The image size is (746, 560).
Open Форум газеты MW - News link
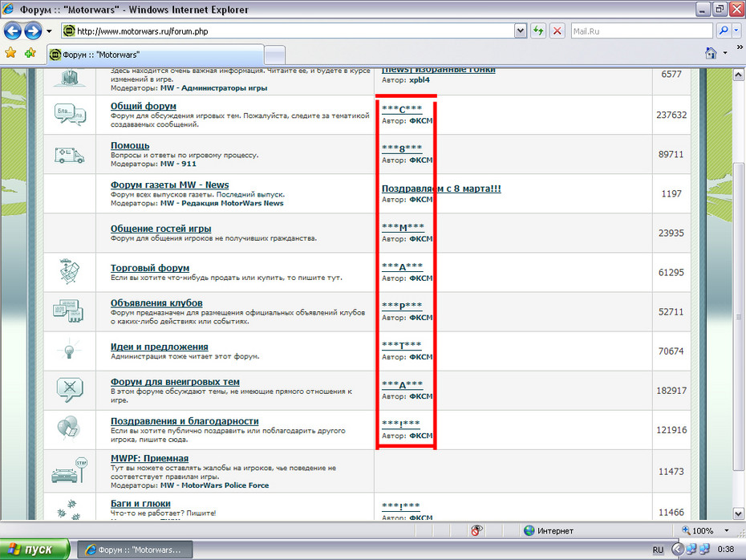[169, 185]
